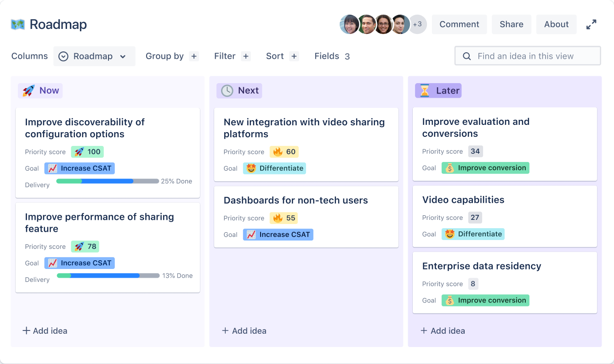Image resolution: width=614 pixels, height=364 pixels.
Task: Expand the Group by options
Action: pyautogui.click(x=193, y=56)
